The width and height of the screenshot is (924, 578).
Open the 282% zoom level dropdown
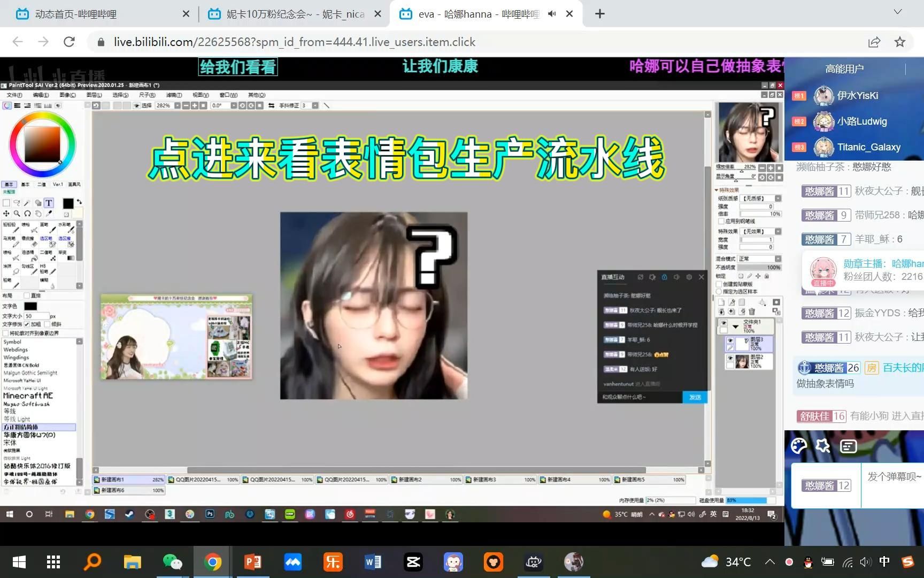178,105
